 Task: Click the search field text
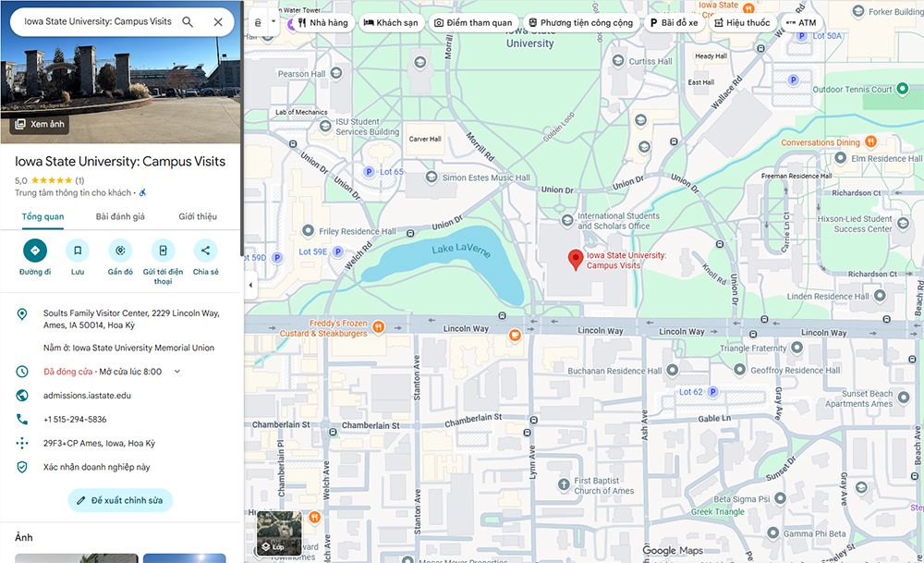[x=98, y=21]
